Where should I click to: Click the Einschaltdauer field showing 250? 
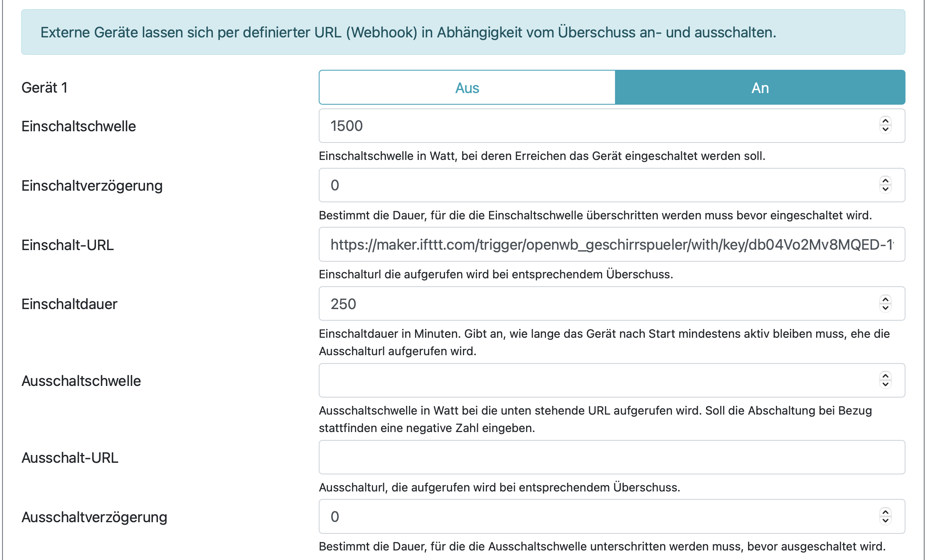tap(582, 304)
